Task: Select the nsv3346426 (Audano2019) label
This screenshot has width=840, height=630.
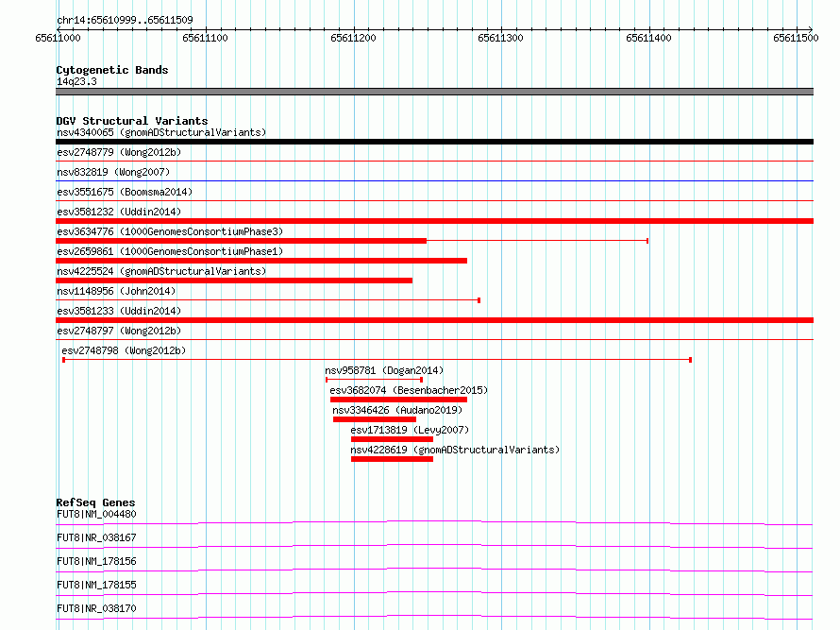Action: pyautogui.click(x=397, y=410)
